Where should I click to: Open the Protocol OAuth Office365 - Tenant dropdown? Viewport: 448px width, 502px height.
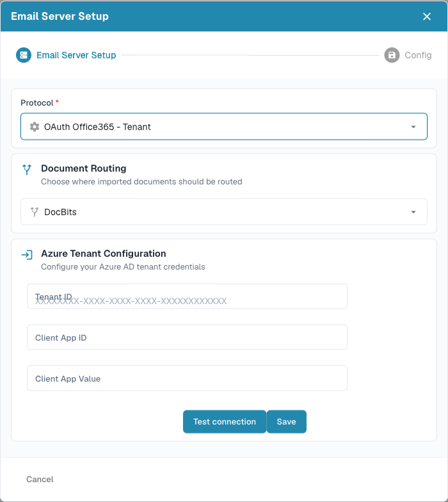coord(224,127)
